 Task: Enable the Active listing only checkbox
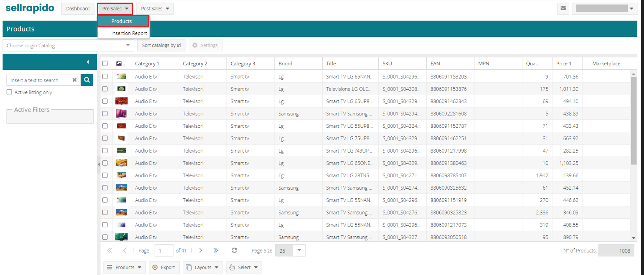tap(9, 92)
